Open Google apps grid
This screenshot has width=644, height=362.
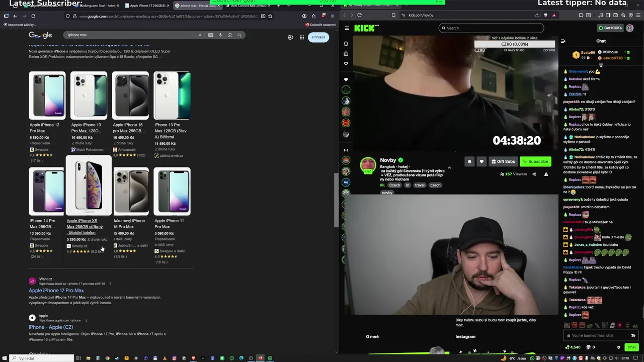point(302,37)
